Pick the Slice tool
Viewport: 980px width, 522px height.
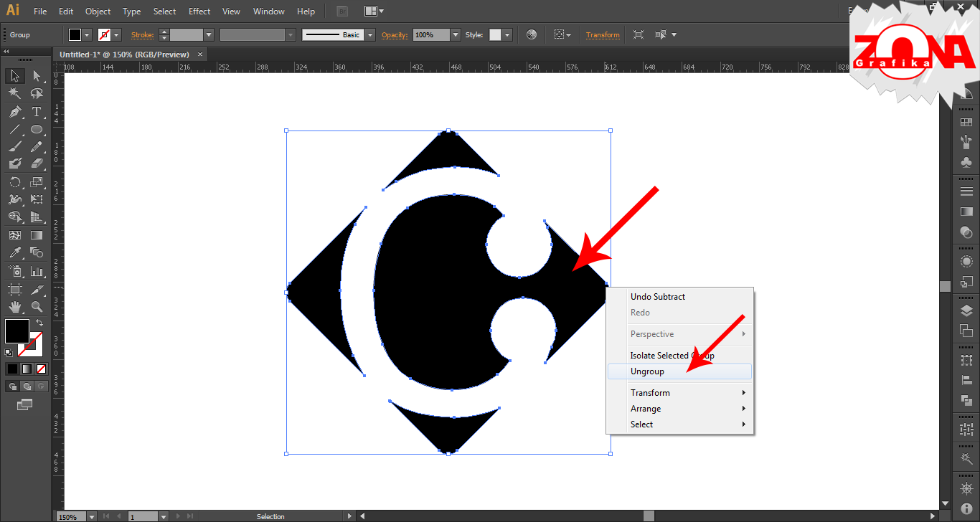point(37,290)
